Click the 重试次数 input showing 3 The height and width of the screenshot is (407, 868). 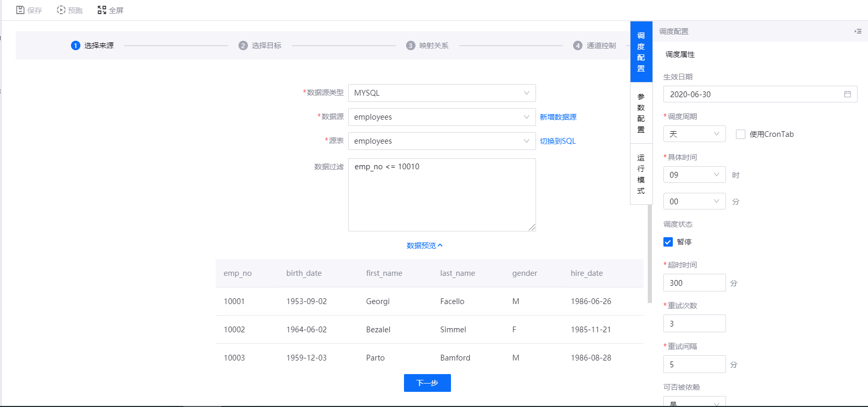click(694, 323)
